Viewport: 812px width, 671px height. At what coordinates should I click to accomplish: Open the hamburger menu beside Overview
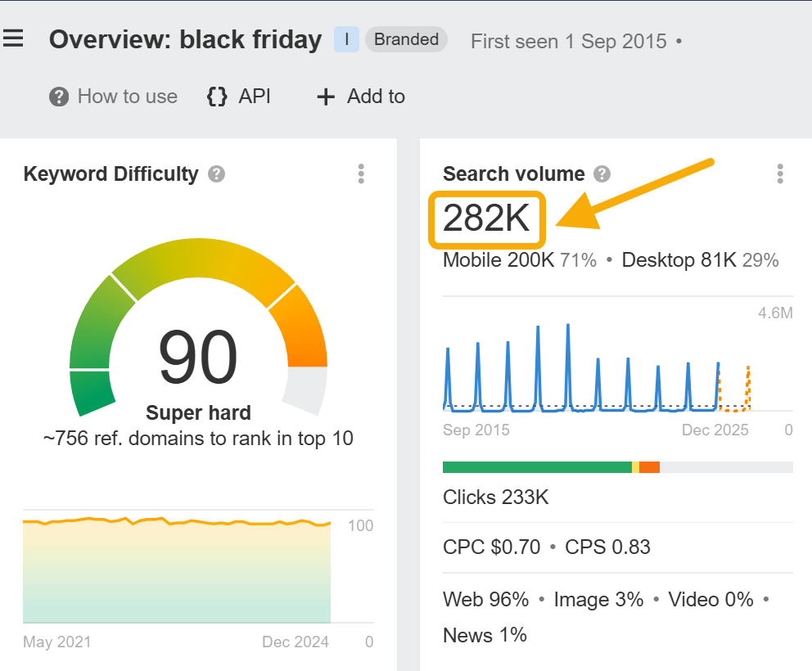12,39
